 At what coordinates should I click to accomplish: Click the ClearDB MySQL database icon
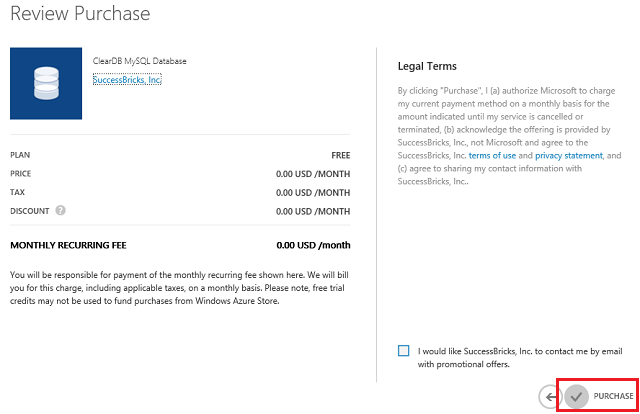click(x=45, y=84)
